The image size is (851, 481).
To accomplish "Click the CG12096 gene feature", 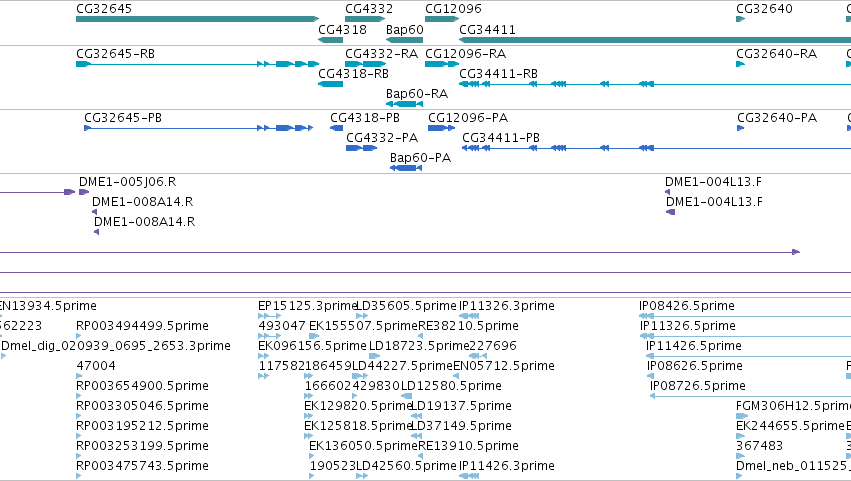I will [x=442, y=19].
